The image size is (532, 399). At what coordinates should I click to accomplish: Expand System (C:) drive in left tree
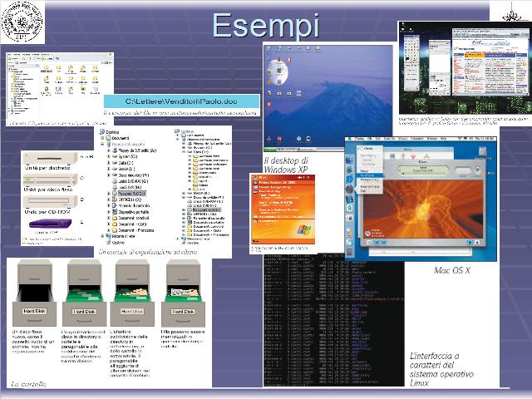coord(109,156)
